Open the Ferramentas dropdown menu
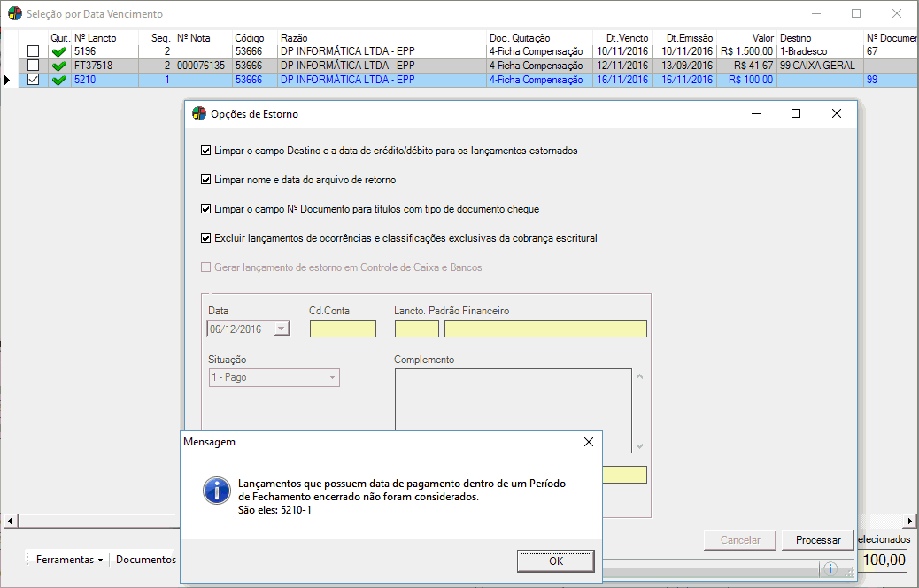 coord(69,560)
